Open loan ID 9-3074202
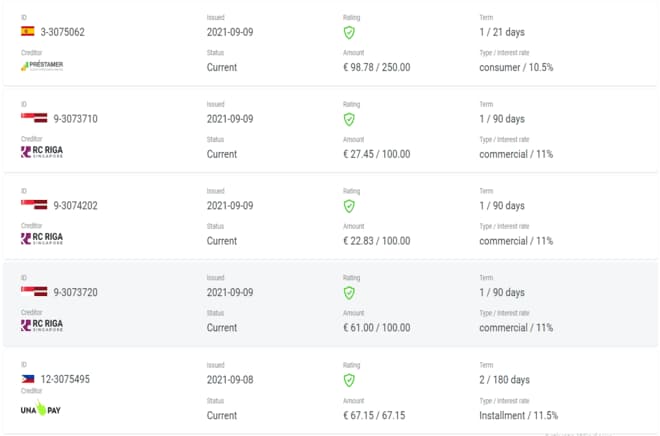The height and width of the screenshot is (436, 660). 75,205
